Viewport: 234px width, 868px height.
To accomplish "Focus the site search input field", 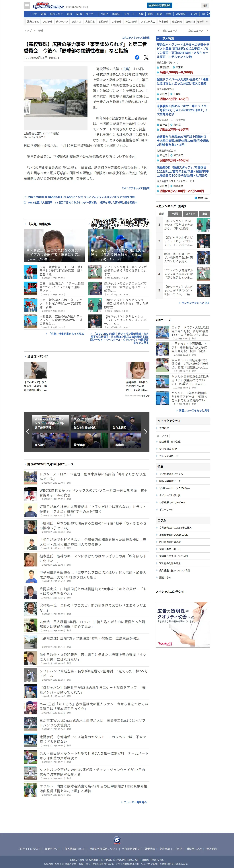I will [188, 5].
